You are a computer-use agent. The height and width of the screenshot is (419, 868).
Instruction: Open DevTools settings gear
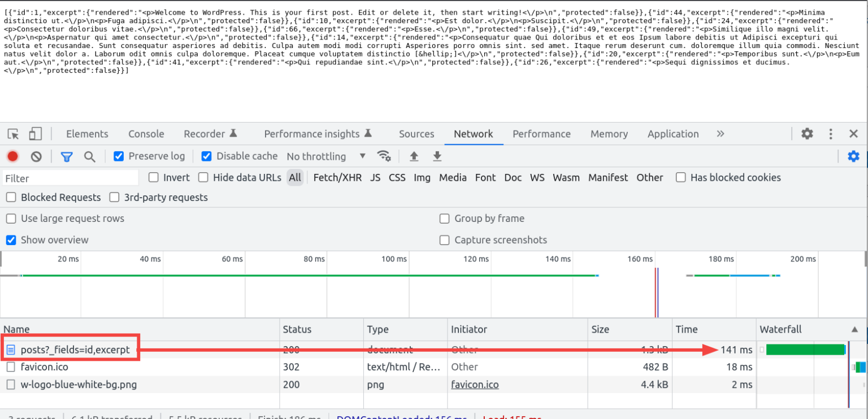coord(806,134)
